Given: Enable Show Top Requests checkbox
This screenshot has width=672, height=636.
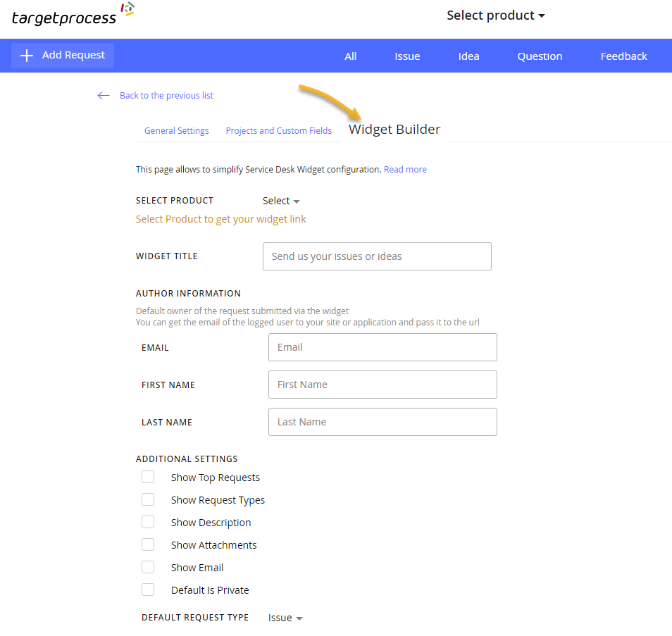Looking at the screenshot, I should (x=148, y=477).
